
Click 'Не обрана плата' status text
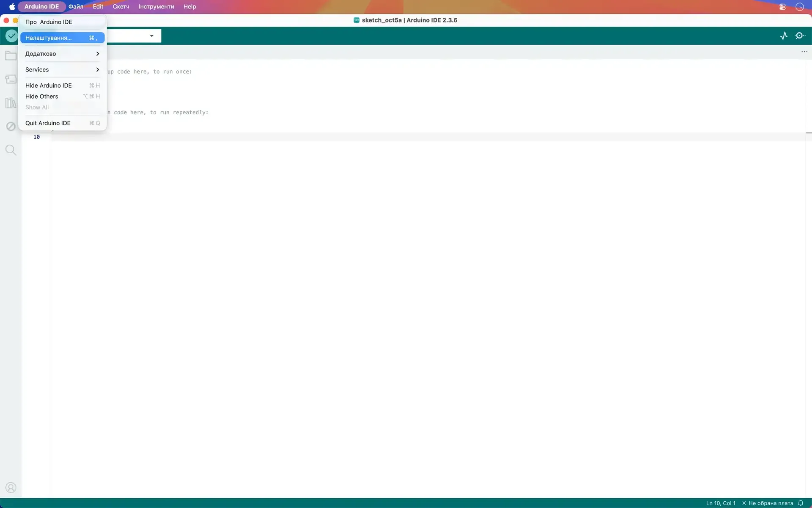tap(771, 503)
